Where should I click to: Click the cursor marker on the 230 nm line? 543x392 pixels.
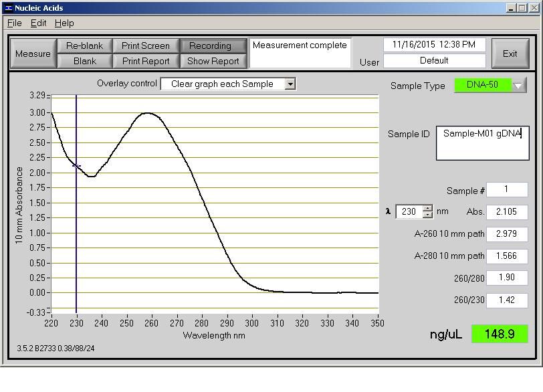point(76,166)
